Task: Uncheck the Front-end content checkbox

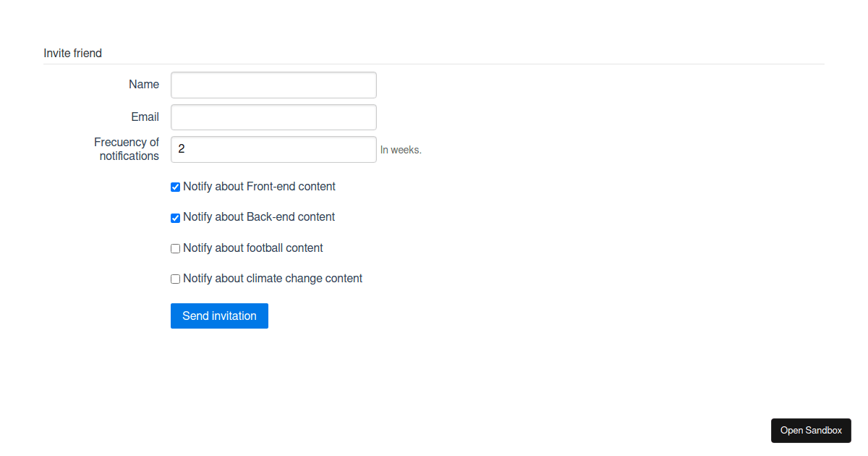Action: click(175, 187)
